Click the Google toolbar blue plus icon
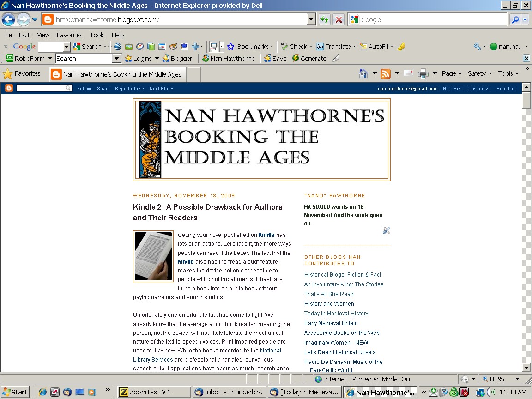532x399 pixels. pos(195,47)
